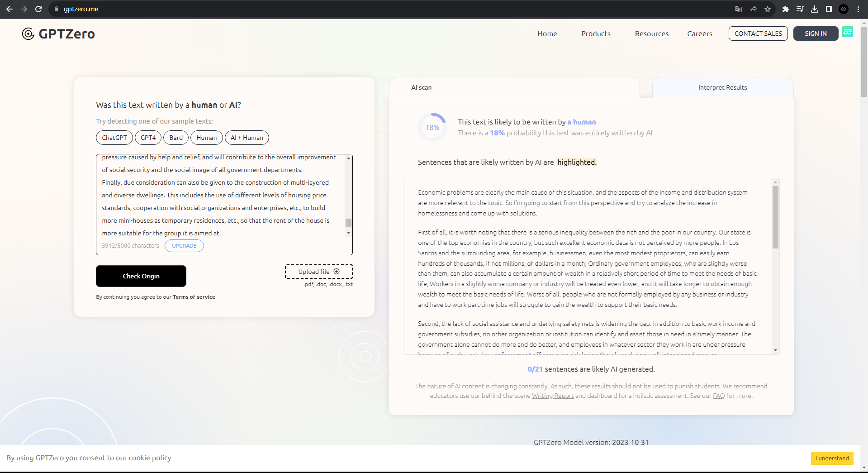868x473 pixels.
Task: Click the input textarea scroll up arrow
Action: (x=348, y=158)
